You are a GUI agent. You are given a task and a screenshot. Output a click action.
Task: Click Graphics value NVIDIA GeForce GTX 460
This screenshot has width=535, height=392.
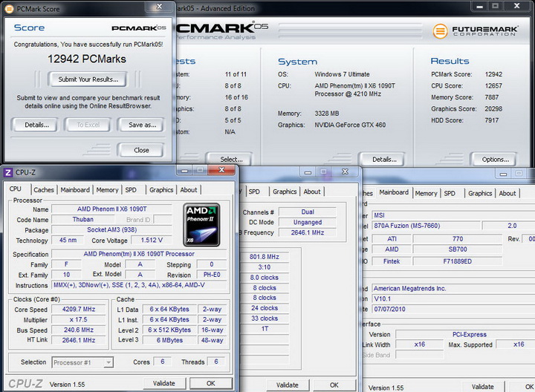coord(350,125)
